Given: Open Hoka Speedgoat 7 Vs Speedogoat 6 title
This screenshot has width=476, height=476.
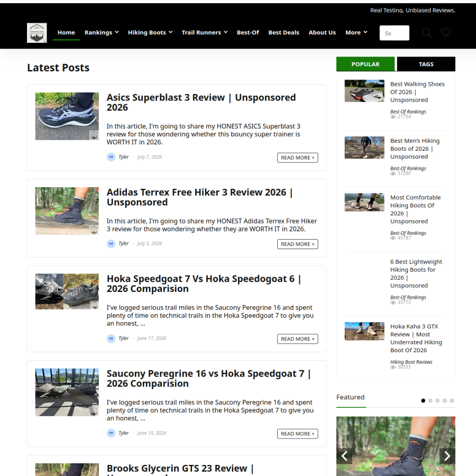Looking at the screenshot, I should pyautogui.click(x=204, y=283).
